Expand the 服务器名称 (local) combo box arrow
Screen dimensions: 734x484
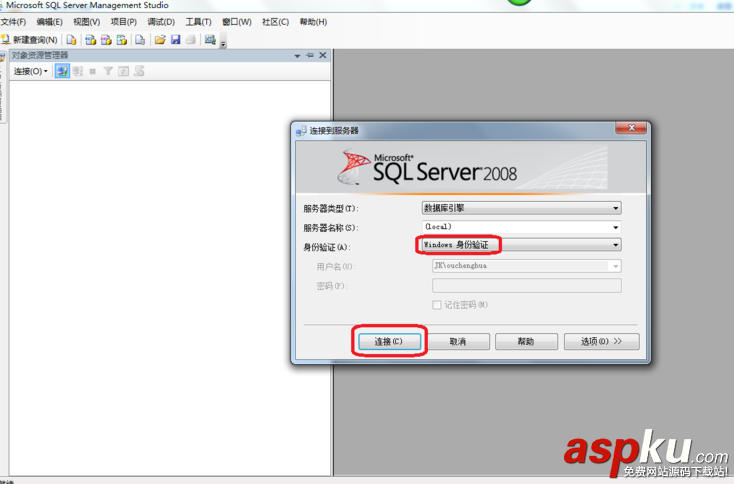(x=616, y=227)
